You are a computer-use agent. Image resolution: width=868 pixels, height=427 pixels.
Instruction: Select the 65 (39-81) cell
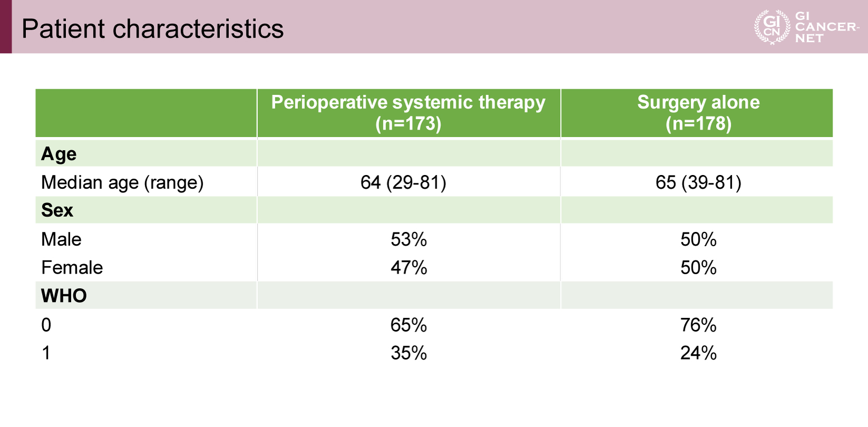tap(698, 182)
